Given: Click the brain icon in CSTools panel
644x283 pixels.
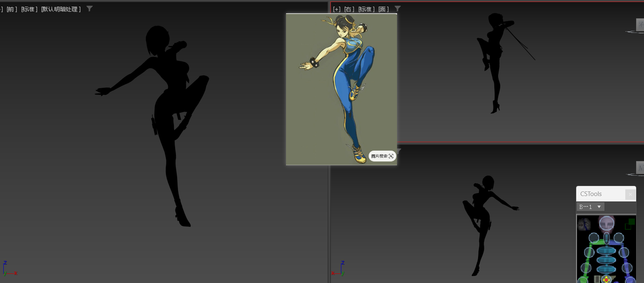Looking at the screenshot, I should pyautogui.click(x=585, y=224).
